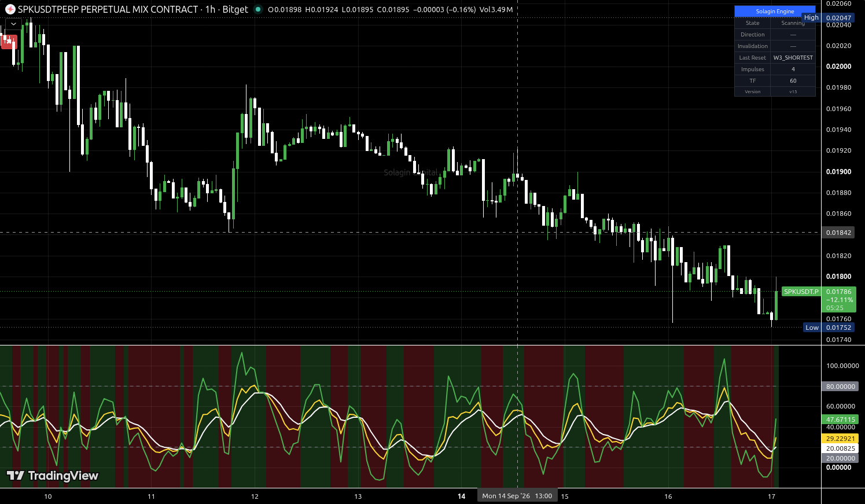Click the Close value C0.01895
The image size is (865, 504).
click(x=393, y=10)
